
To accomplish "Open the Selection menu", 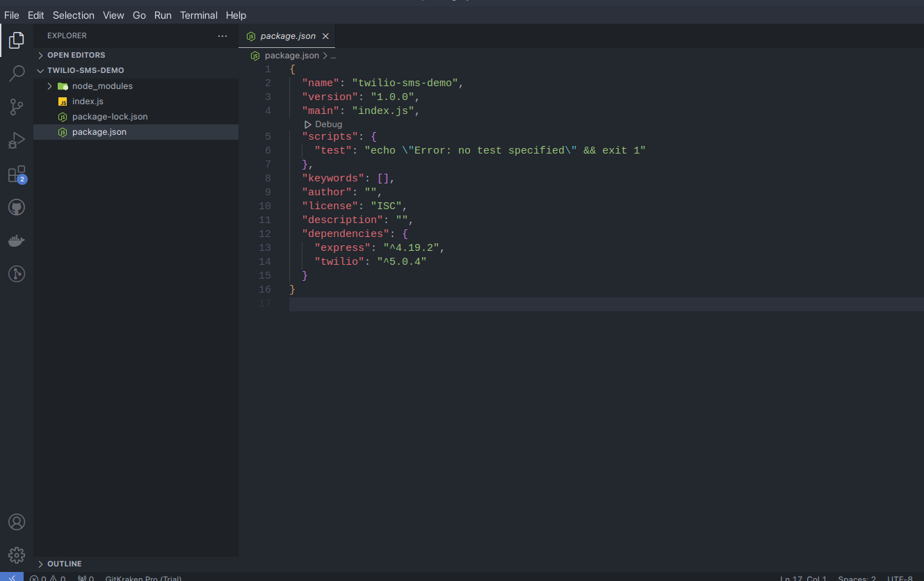I will [73, 15].
